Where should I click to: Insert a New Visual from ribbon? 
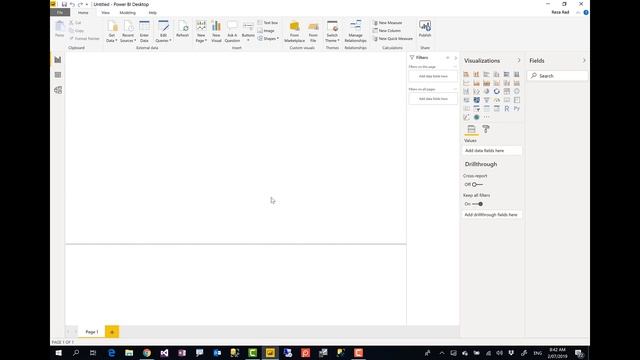point(216,31)
